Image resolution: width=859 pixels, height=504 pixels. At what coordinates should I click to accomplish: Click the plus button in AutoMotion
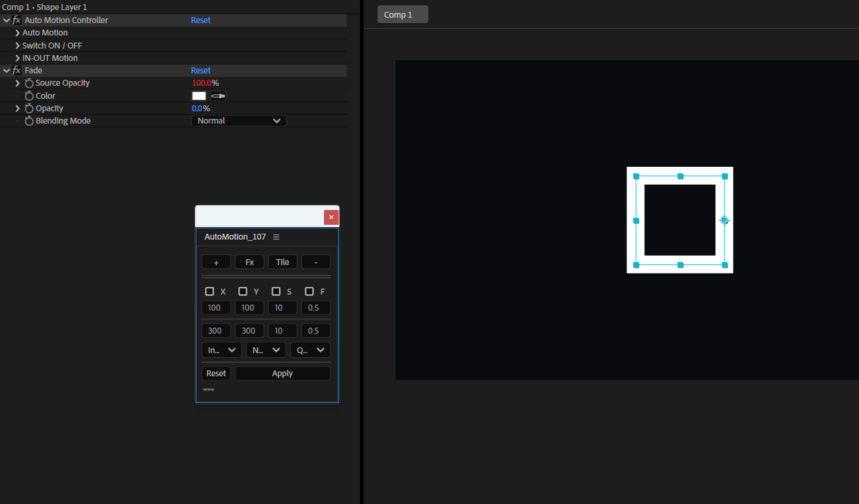[216, 262]
